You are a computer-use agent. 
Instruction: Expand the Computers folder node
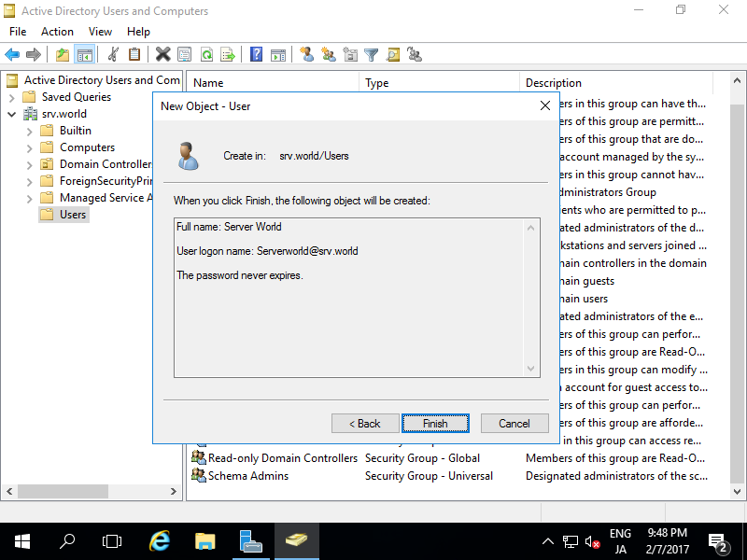tap(30, 148)
